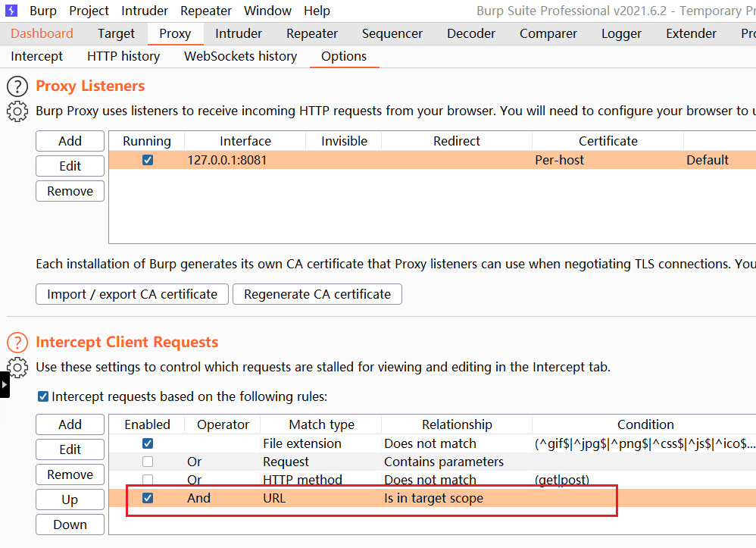Click Import / export CA certificate

click(132, 294)
